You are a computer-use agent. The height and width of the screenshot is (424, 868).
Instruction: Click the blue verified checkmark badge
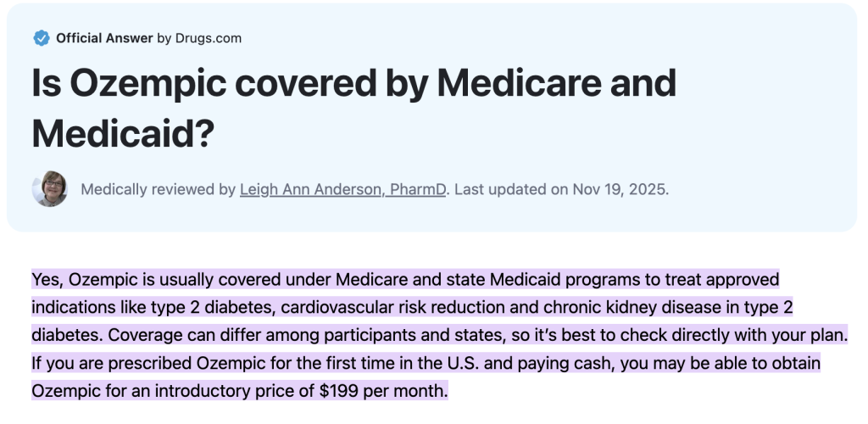[x=41, y=38]
